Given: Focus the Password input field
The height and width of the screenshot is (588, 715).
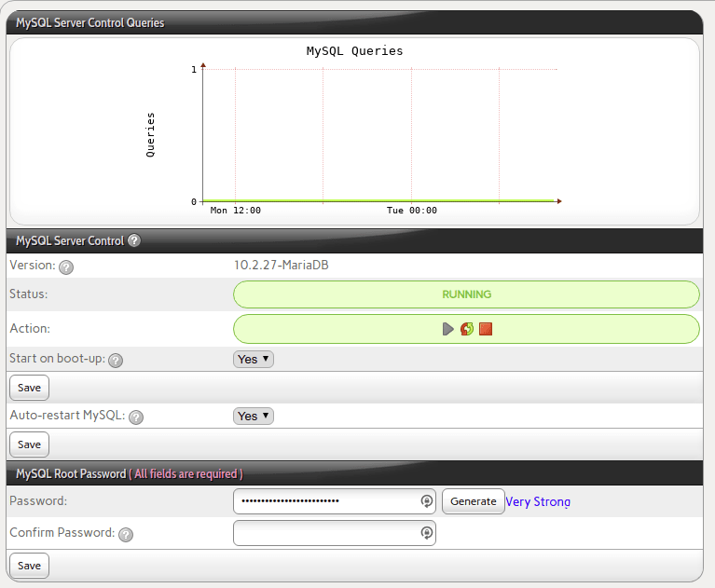Looking at the screenshot, I should pyautogui.click(x=335, y=501).
